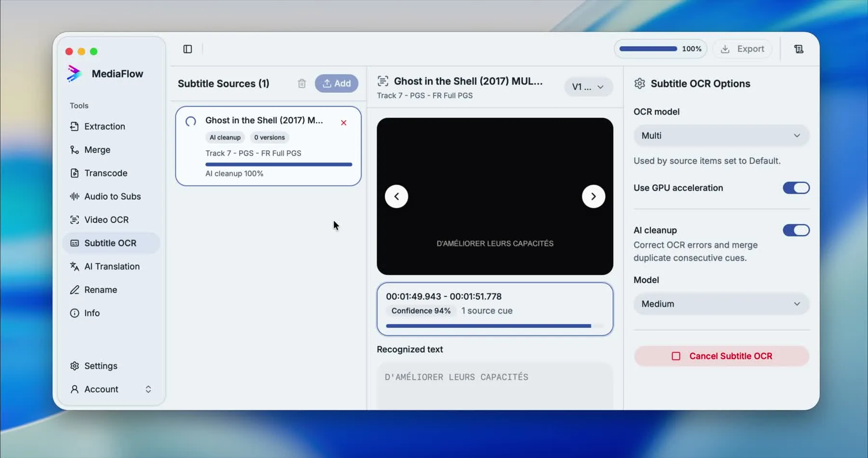The height and width of the screenshot is (458, 868).
Task: Select the cue card 00:01:49.943
Action: (495, 309)
